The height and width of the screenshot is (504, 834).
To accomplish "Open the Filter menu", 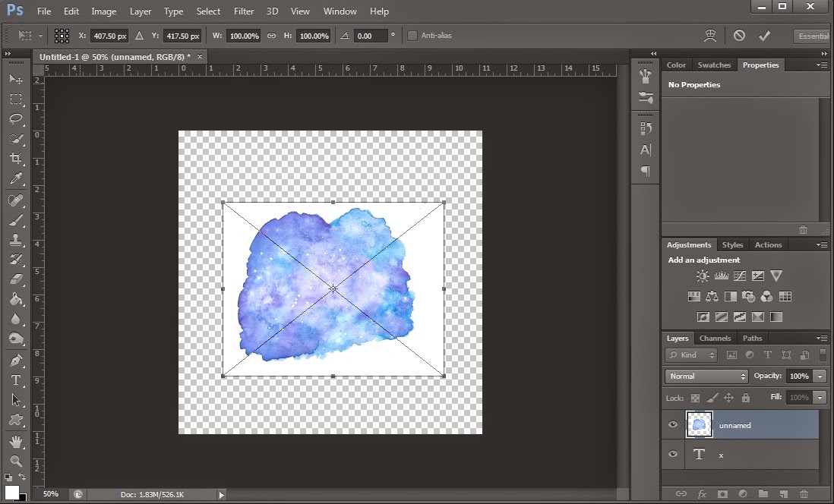I will pyautogui.click(x=244, y=11).
